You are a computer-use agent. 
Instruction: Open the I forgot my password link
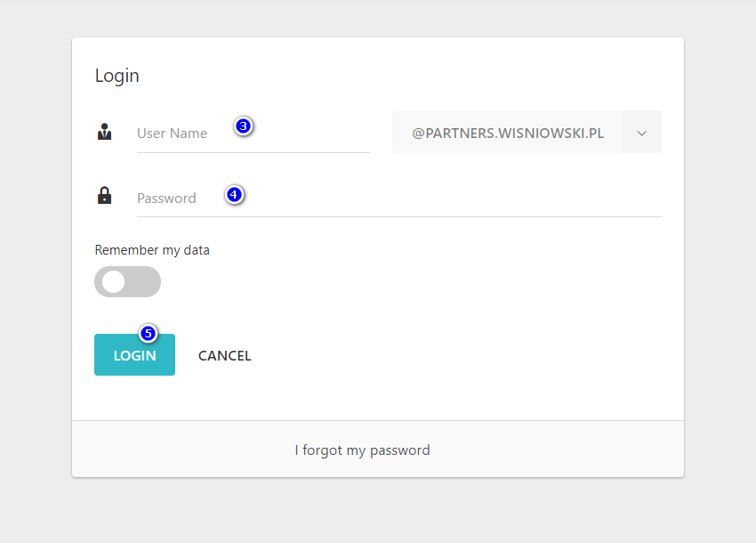tap(362, 450)
